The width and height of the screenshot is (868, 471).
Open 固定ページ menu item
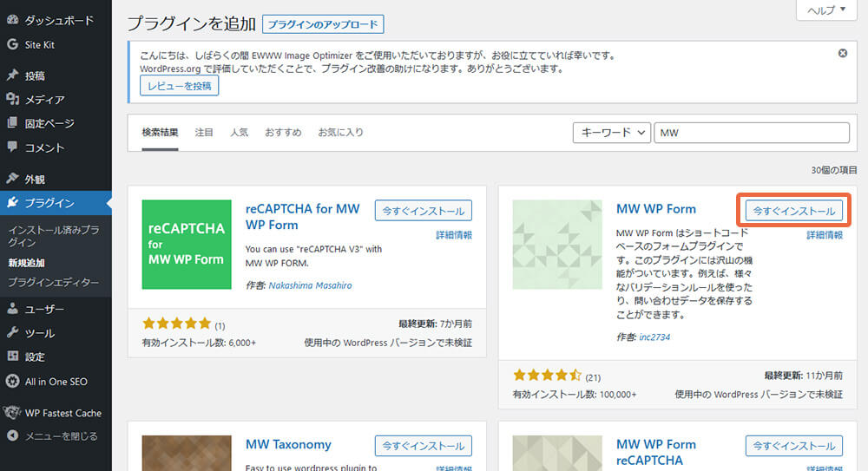[49, 123]
